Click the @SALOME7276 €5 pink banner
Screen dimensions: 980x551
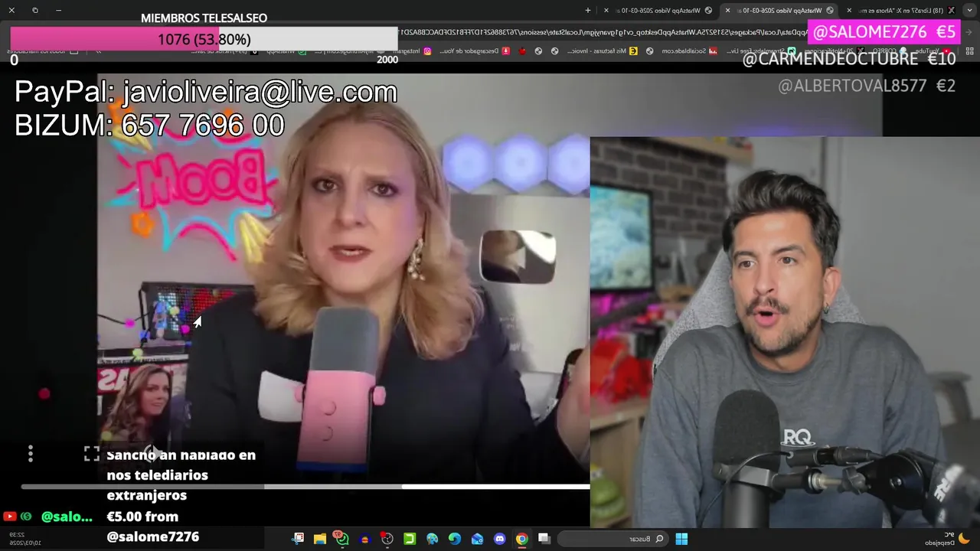884,32
